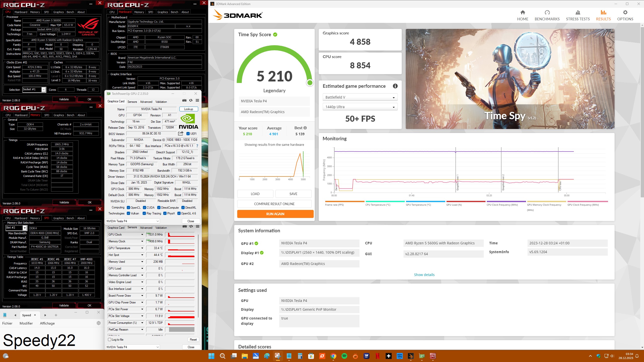Click GPU-Z sensors list scrollbar
This screenshot has height=362, width=644.
pos(198,277)
